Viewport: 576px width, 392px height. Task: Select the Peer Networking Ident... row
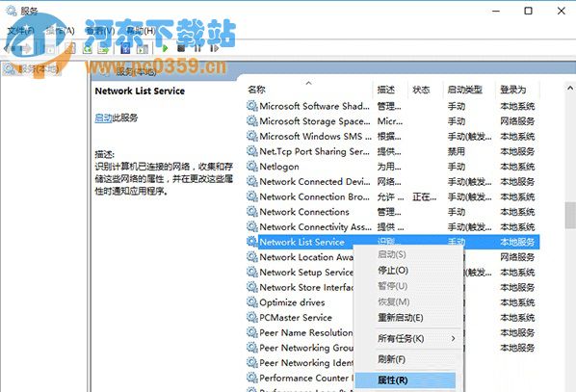pyautogui.click(x=301, y=362)
